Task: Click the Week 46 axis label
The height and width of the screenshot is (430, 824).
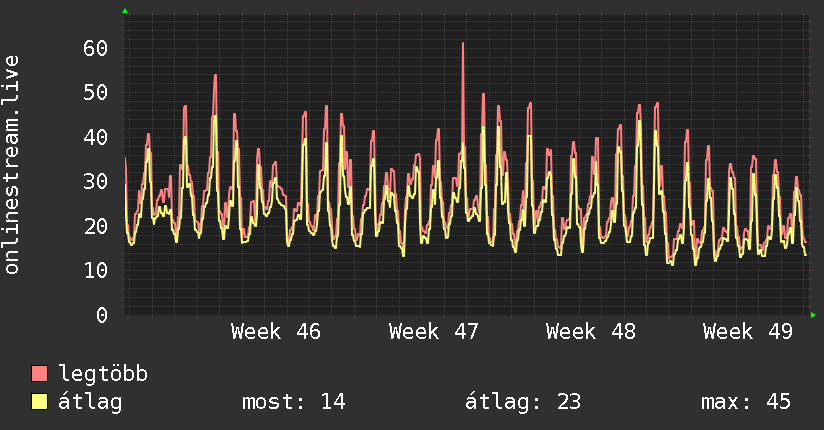Action: pyautogui.click(x=275, y=332)
